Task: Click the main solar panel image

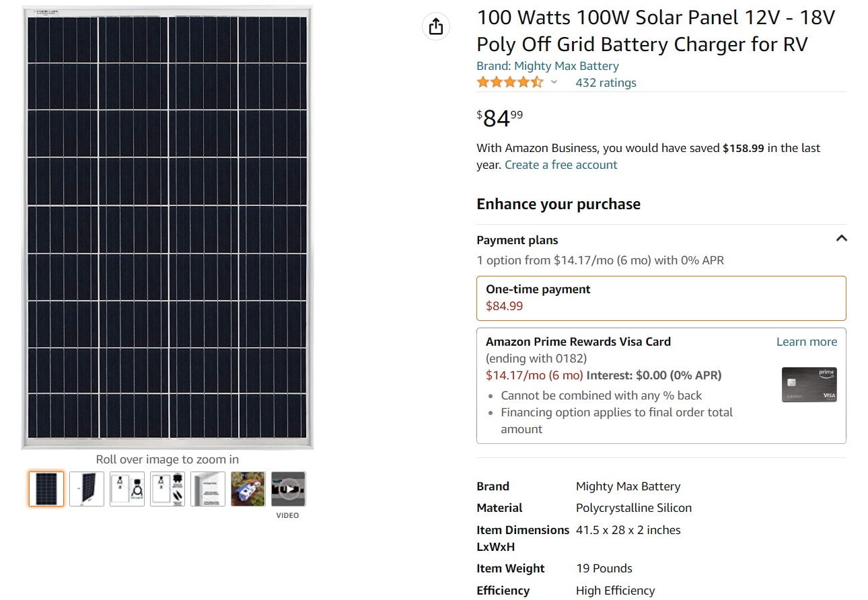Action: click(x=167, y=227)
